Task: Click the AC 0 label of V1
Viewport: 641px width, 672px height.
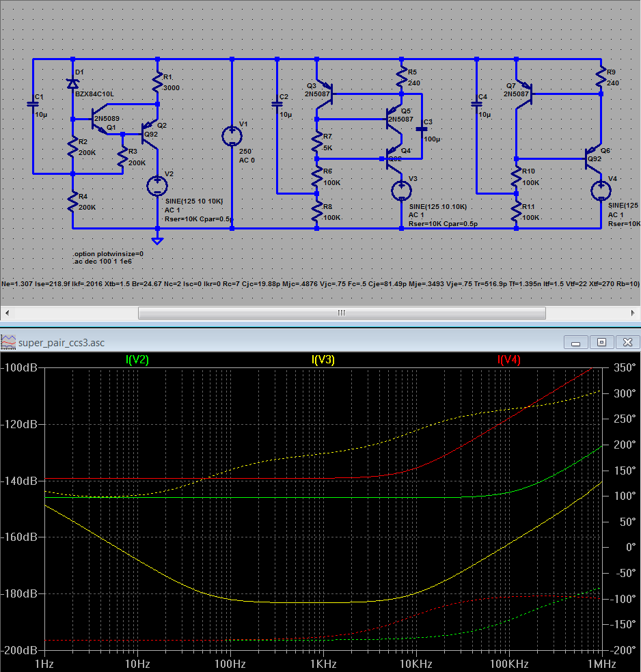Action: 247,160
